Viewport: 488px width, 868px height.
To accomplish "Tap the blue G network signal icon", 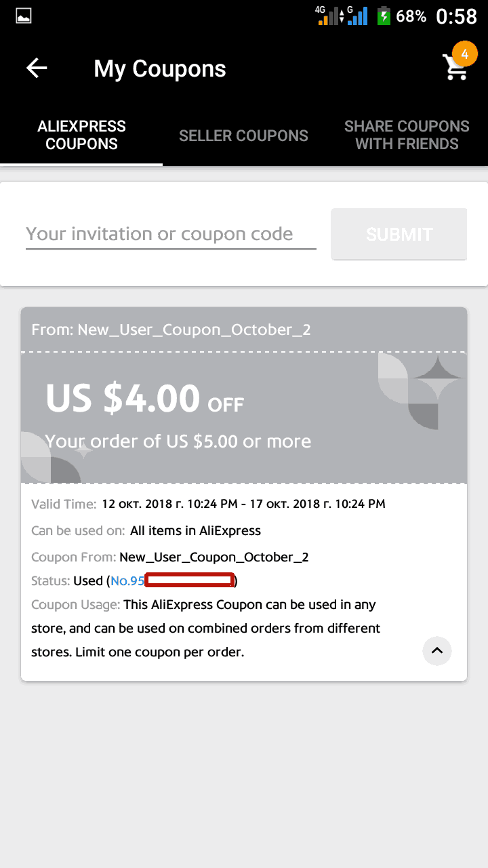I will (357, 16).
